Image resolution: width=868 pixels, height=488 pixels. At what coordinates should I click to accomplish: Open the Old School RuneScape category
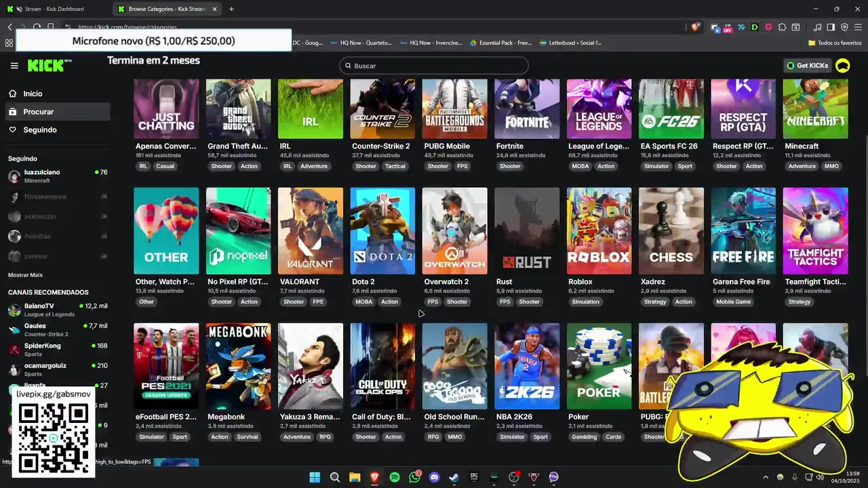pyautogui.click(x=454, y=366)
